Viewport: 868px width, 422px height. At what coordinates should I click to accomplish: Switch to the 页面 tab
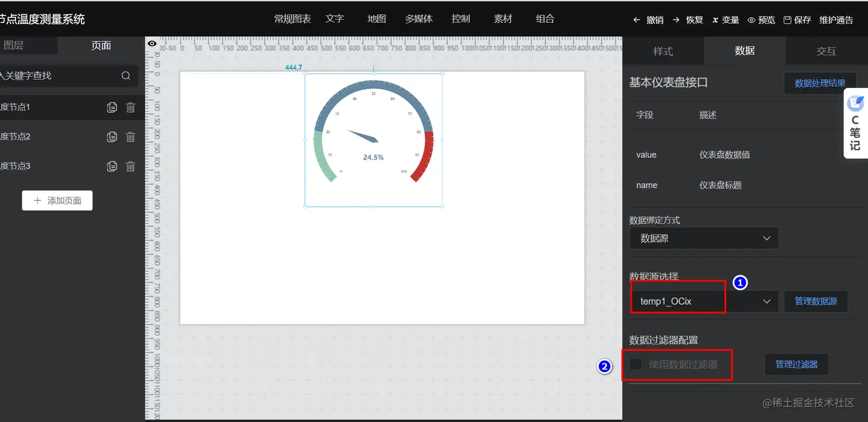[x=101, y=45]
